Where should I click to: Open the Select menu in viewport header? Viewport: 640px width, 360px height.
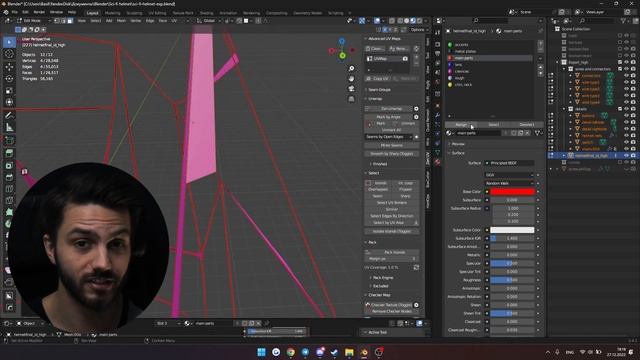96,20
